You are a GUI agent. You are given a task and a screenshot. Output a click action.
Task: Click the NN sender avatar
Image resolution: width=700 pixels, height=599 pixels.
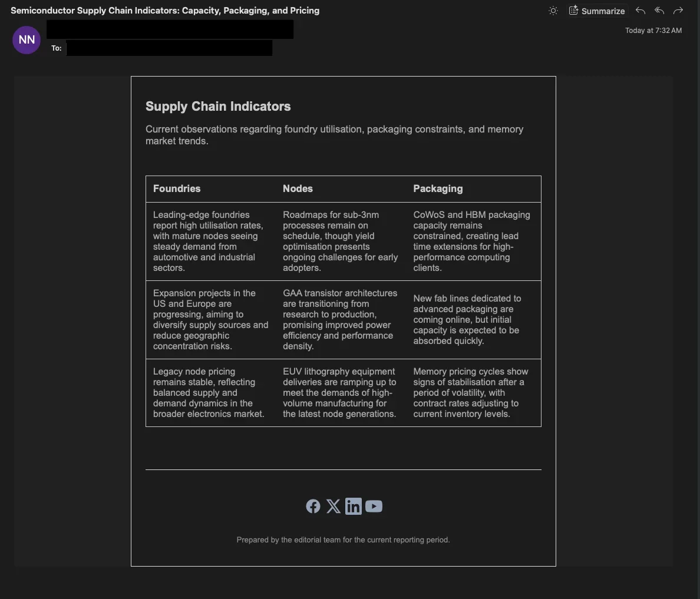[x=27, y=39]
